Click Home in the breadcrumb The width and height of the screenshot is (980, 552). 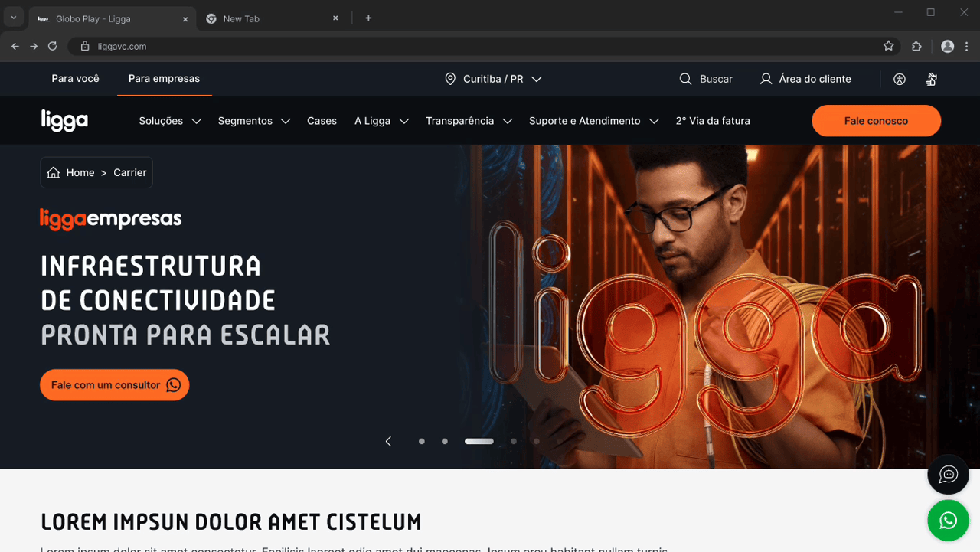(80, 172)
